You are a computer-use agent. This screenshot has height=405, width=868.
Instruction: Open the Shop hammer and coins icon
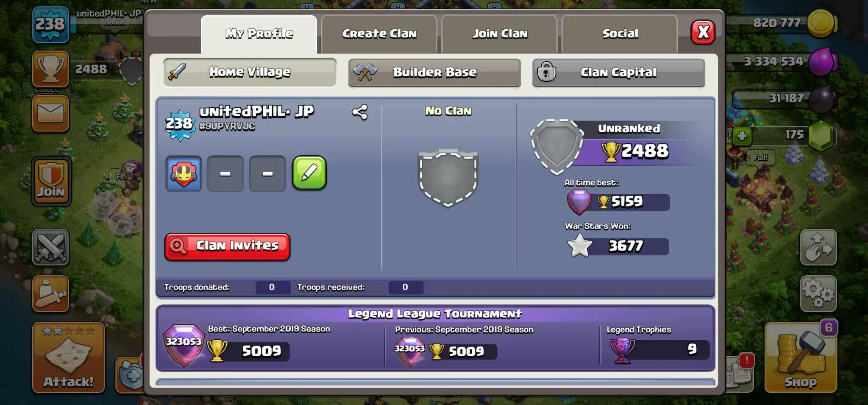point(801,357)
